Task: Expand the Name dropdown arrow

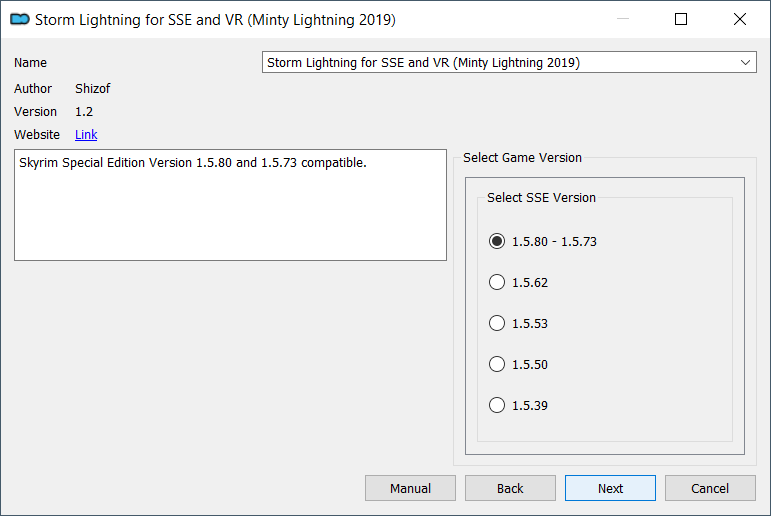Action: coord(745,62)
